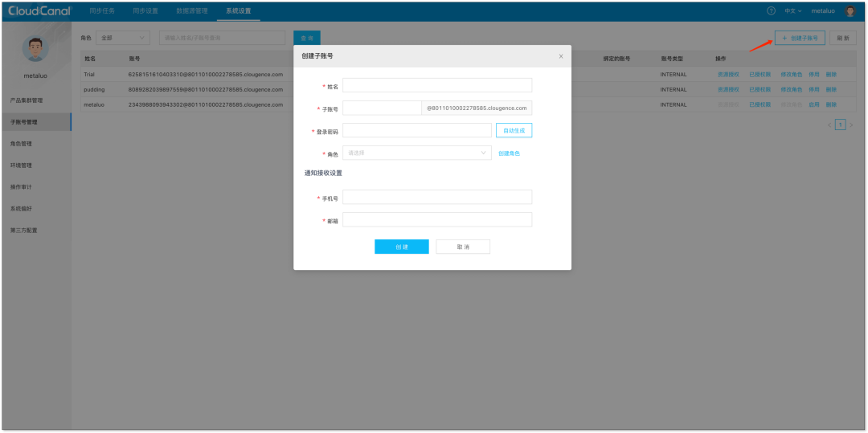Focus the 邮箱 input field
This screenshot has height=433, width=868.
click(x=437, y=219)
